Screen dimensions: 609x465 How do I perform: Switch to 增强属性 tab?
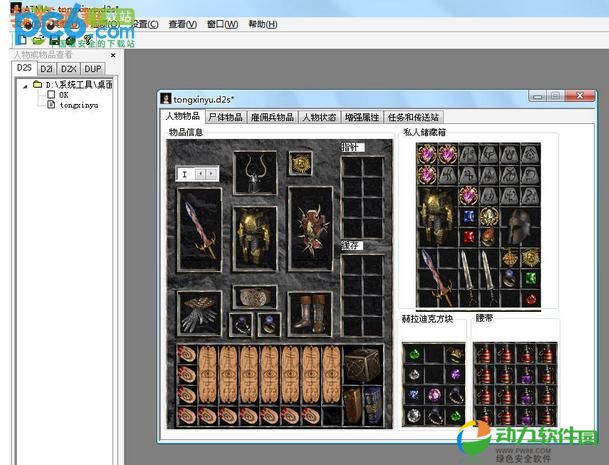(x=362, y=117)
